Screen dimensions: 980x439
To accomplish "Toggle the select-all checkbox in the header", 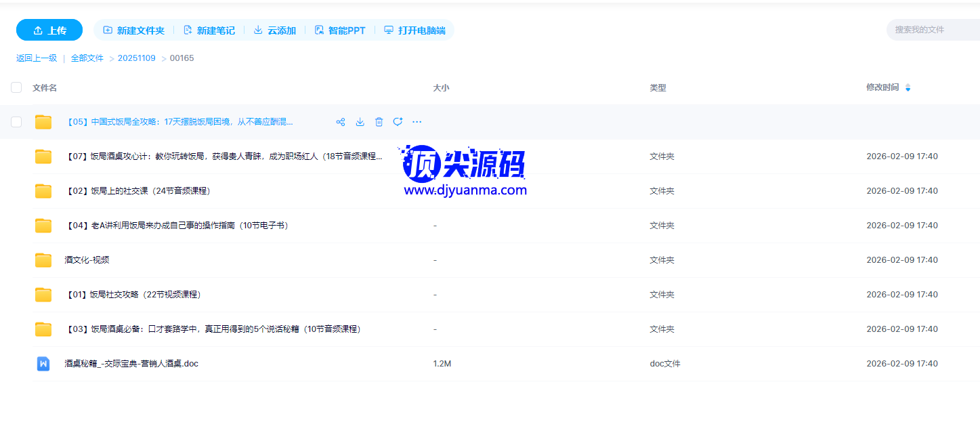I will (16, 87).
